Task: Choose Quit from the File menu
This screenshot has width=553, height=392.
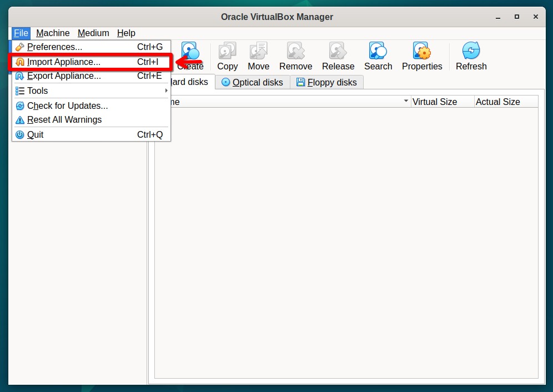Action: click(x=91, y=135)
